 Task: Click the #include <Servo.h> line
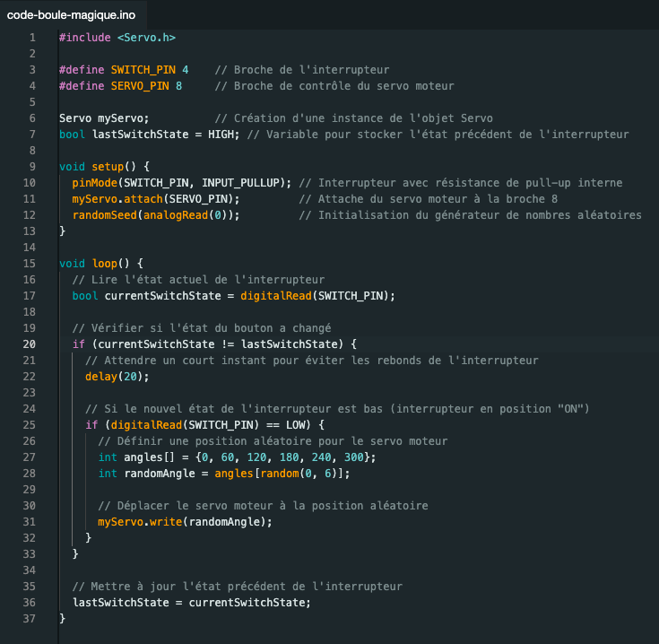point(117,38)
